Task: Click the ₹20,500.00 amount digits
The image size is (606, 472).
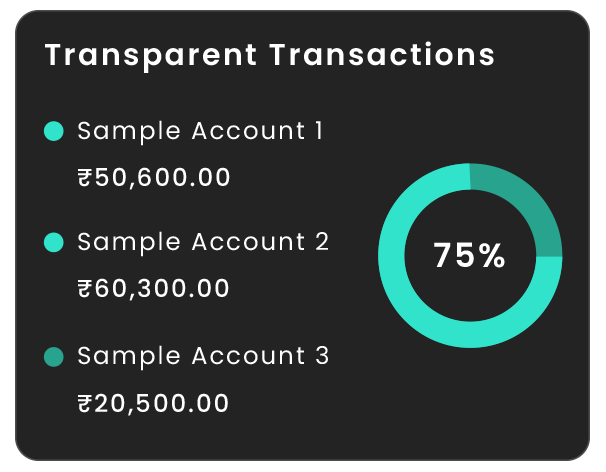Action: tap(162, 404)
